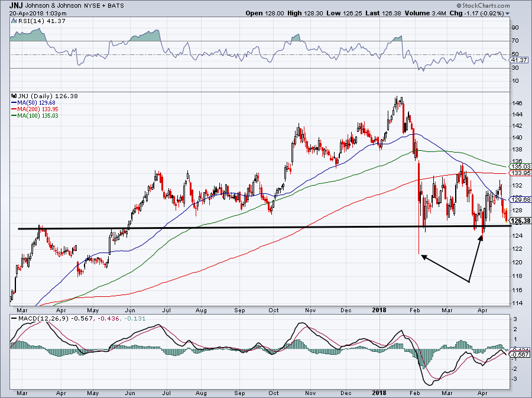532x398 pixels.
Task: Click the red -0.436 MACD signal value
Action: click(108, 319)
